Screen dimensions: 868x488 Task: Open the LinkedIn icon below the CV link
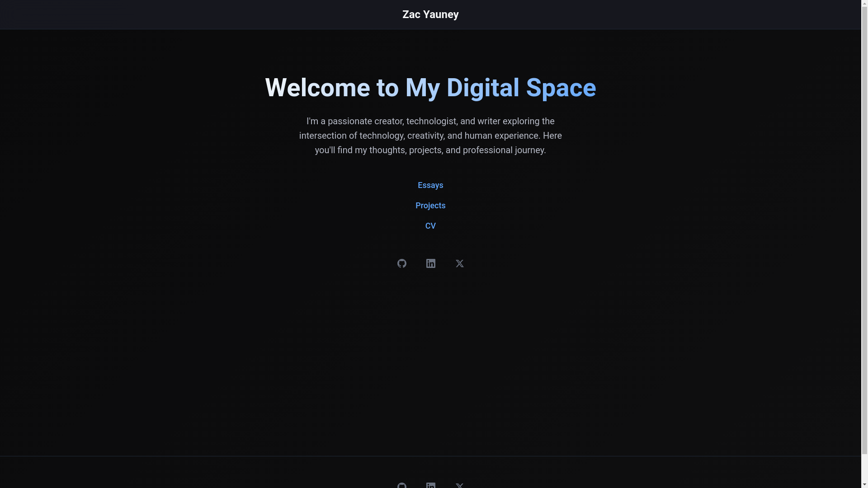click(x=431, y=263)
